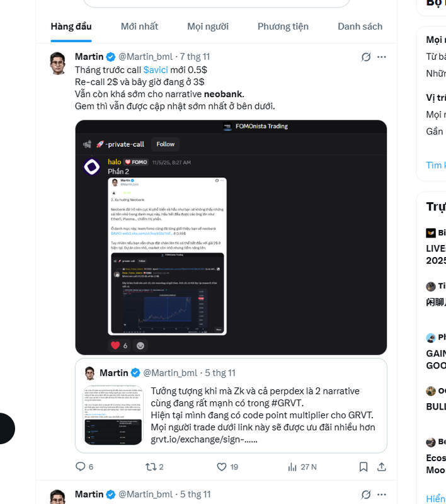Open the Phương tiện tab

[x=283, y=26]
